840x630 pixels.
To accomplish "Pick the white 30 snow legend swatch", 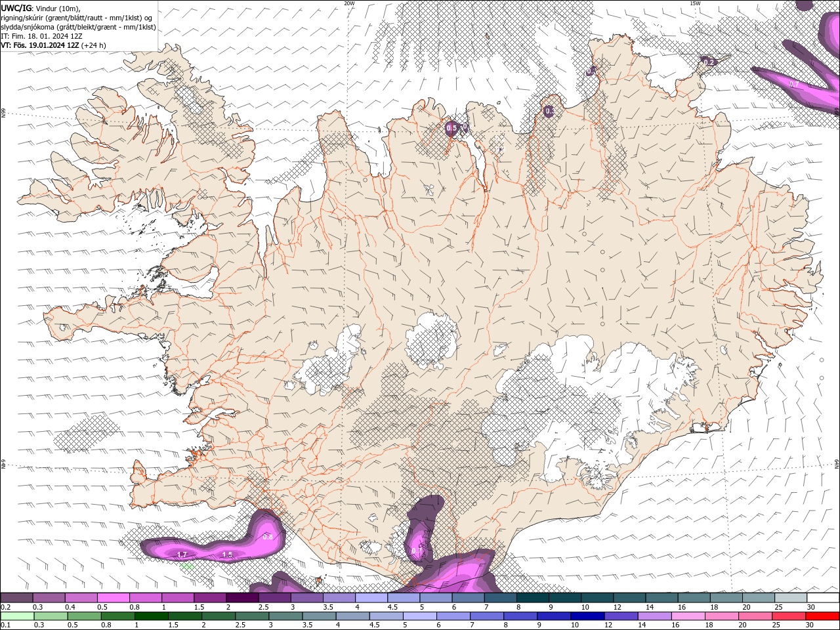I will [823, 598].
